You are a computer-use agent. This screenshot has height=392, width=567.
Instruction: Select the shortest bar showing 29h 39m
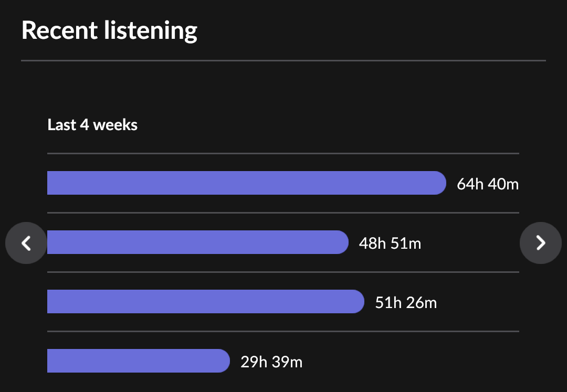tap(138, 361)
